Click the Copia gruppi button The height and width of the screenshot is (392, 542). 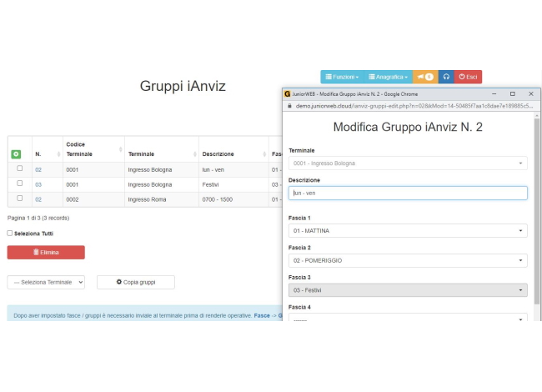[x=136, y=283]
